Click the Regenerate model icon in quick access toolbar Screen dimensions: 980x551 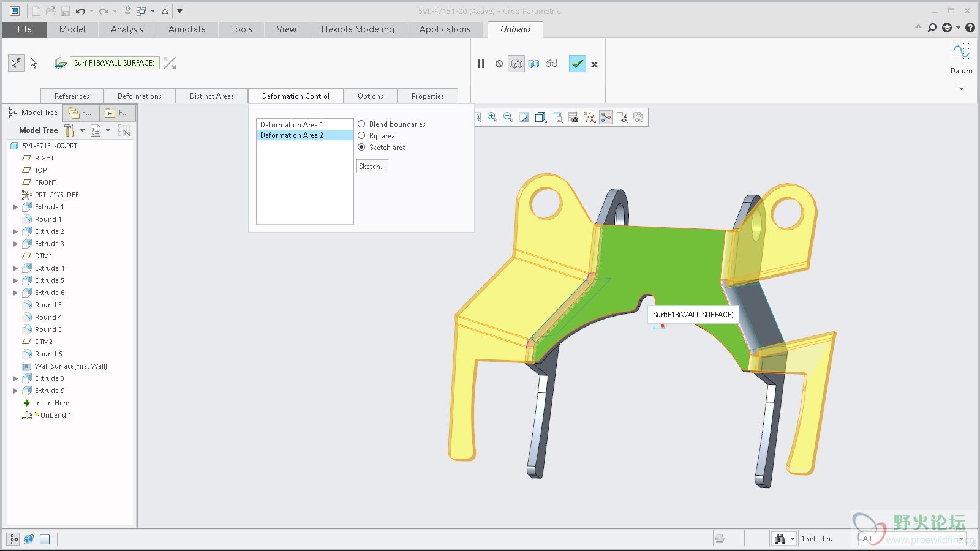coord(126,11)
